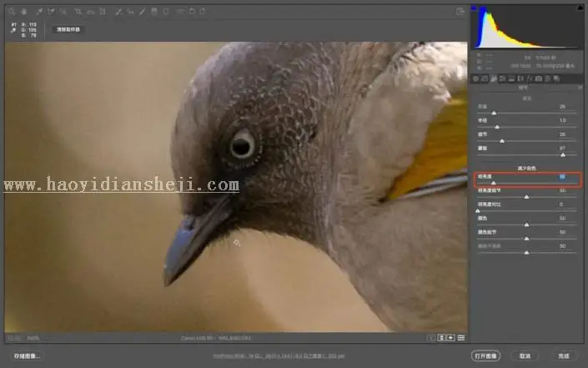Click the Masking value field showing 87
Viewport: 588px width, 368px height.
click(562, 149)
